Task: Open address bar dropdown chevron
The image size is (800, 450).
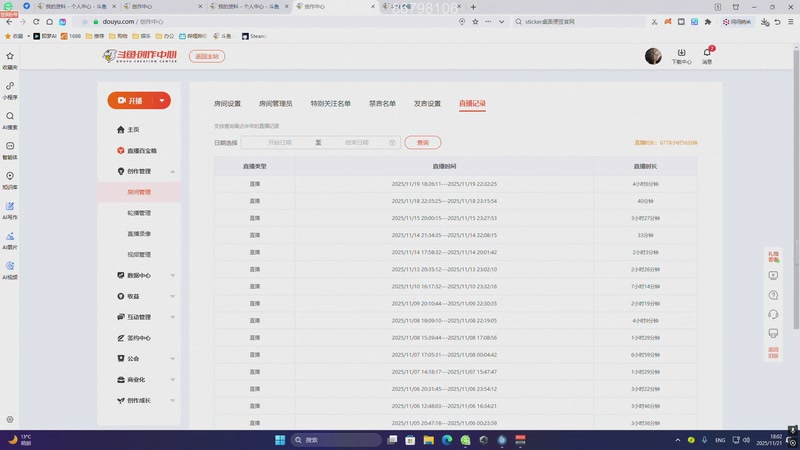Action: click(502, 21)
